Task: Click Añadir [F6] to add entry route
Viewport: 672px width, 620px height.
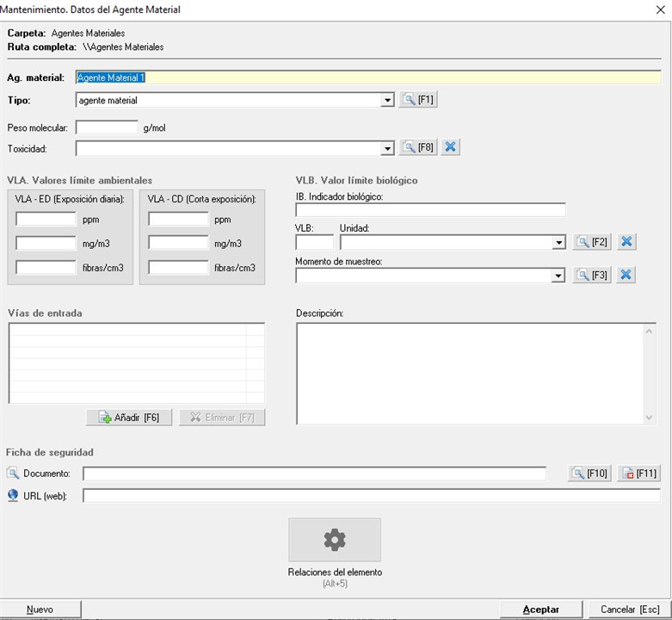Action: [129, 418]
